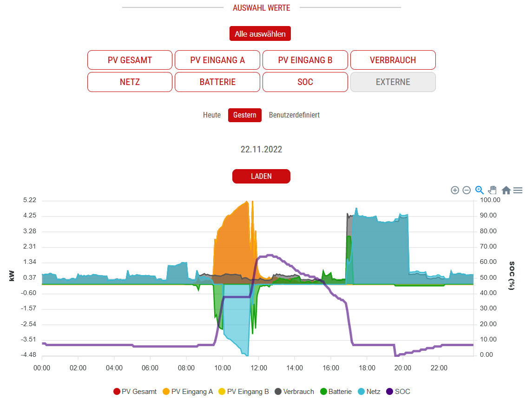Image resolution: width=532 pixels, height=420 pixels.
Task: Click the zoom in plus icon
Action: (x=455, y=190)
